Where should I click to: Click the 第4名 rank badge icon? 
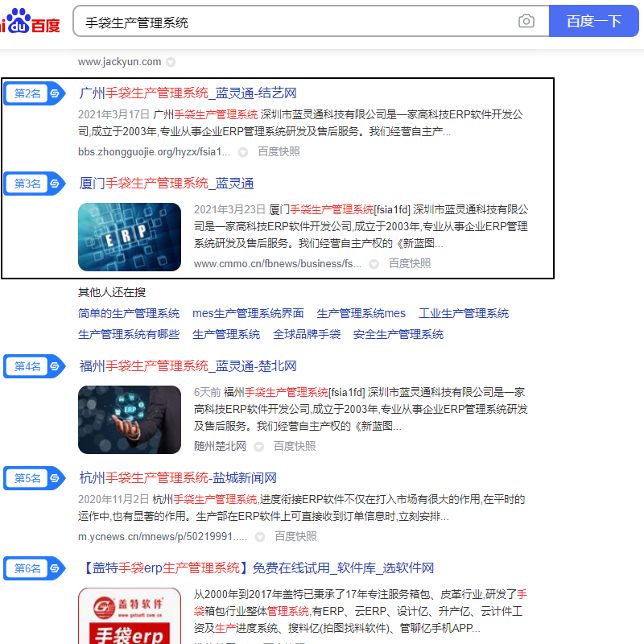coord(35,366)
